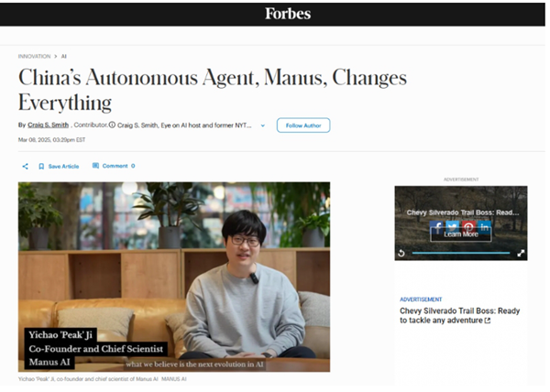Viewport: 550px width, 392px height.
Task: Open the share icon below the date
Action: click(x=26, y=167)
